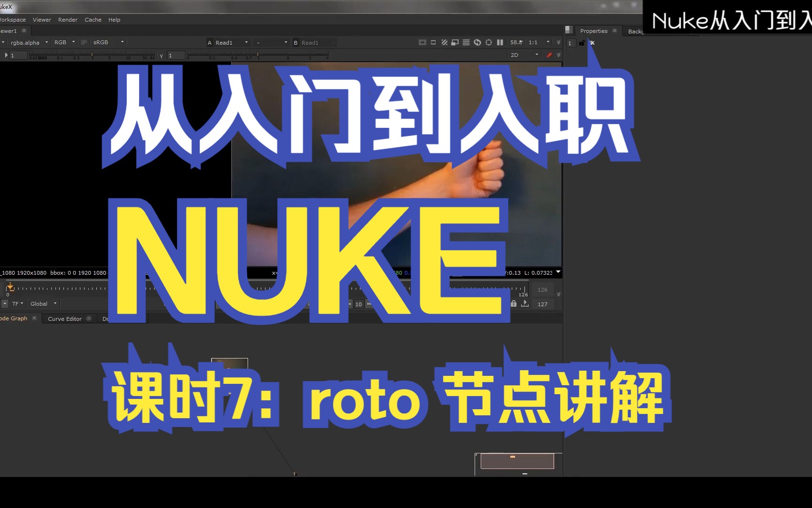Viewport: 812px width, 508px height.
Task: Close the Curve Editor tab
Action: pyautogui.click(x=89, y=318)
